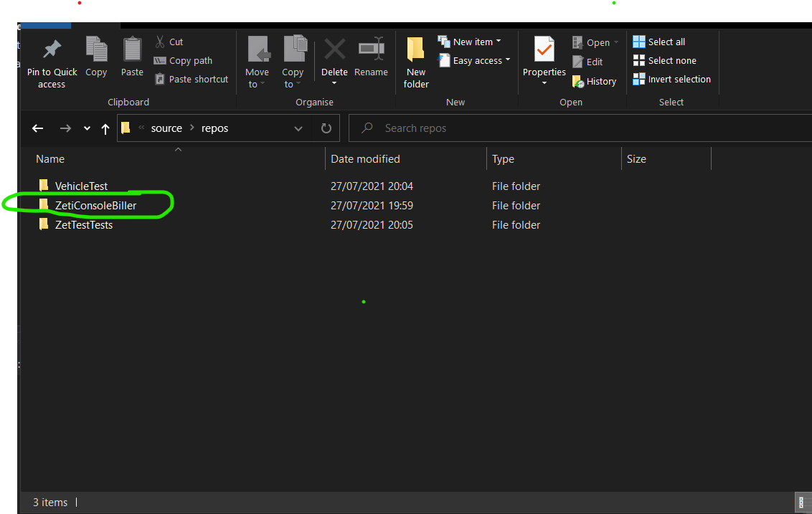The width and height of the screenshot is (812, 514).
Task: Select the VehicleTest folder
Action: [81, 186]
